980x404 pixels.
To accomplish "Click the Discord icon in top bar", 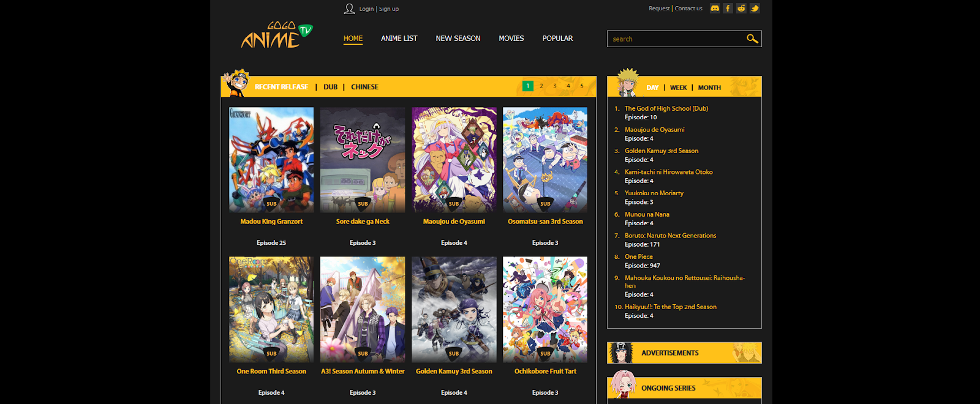I will coord(715,9).
